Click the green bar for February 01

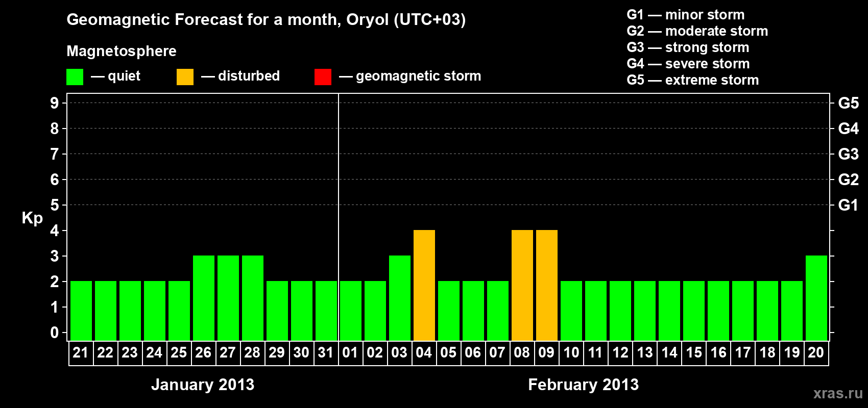[x=351, y=311]
